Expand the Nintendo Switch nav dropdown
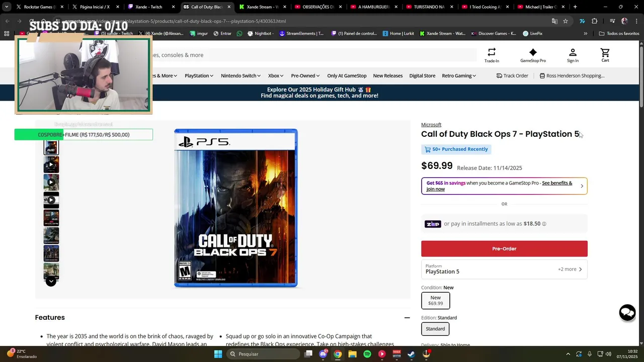 point(240,76)
